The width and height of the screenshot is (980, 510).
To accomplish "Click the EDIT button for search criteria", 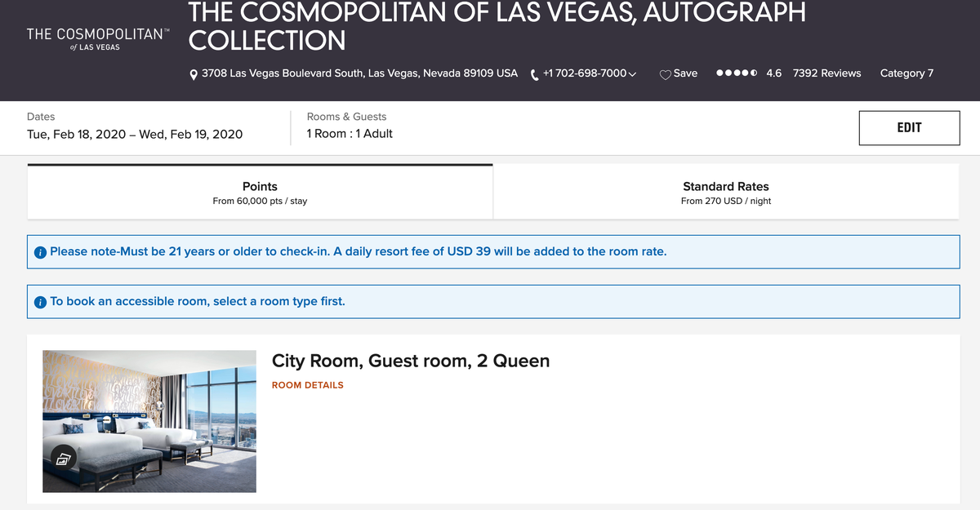I will tap(909, 128).
